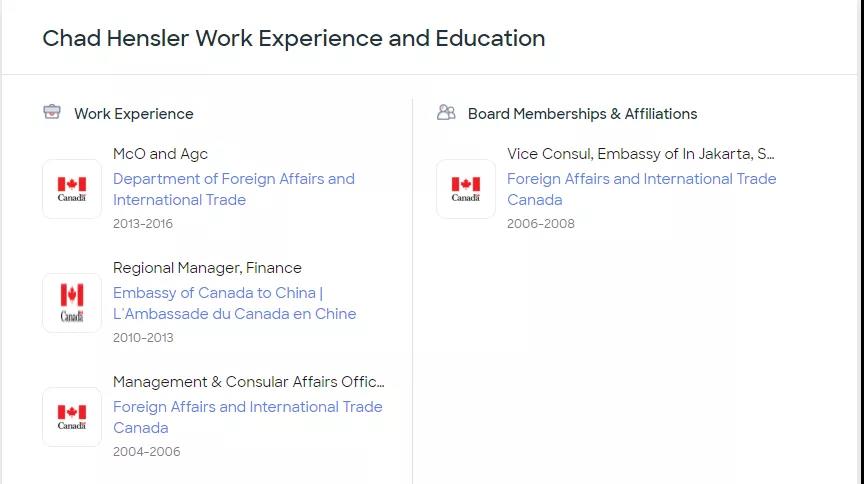This screenshot has width=864, height=484.
Task: Click the Work Experience section heading
Action: [x=133, y=114]
